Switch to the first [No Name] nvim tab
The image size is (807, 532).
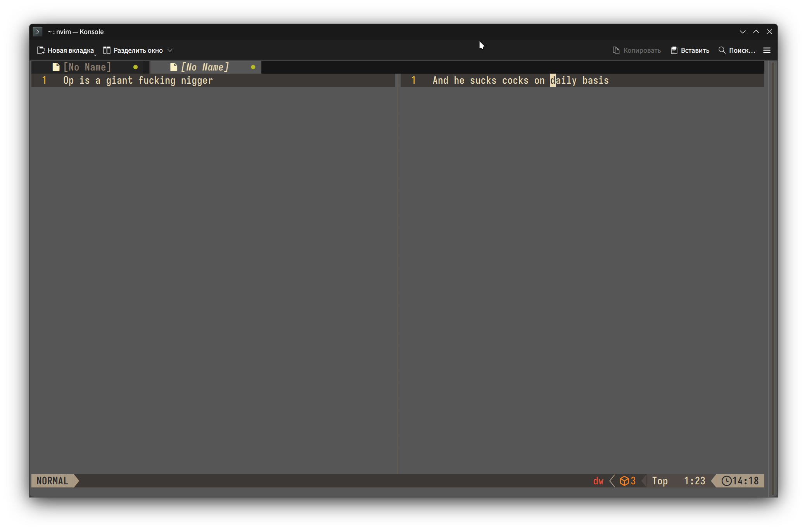[87, 67]
